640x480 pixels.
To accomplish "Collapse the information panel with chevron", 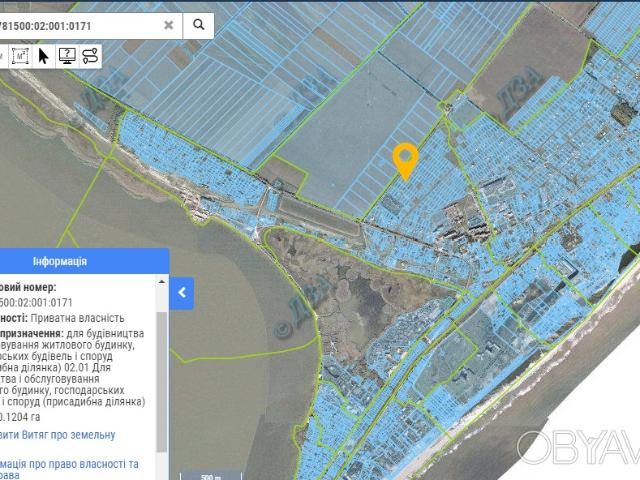I will coord(182,293).
